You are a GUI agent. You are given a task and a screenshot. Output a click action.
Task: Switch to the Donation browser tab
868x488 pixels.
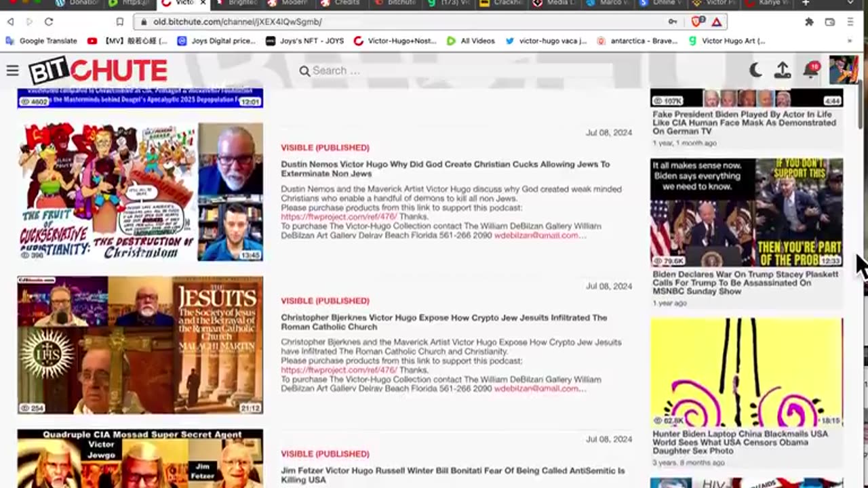pyautogui.click(x=78, y=3)
